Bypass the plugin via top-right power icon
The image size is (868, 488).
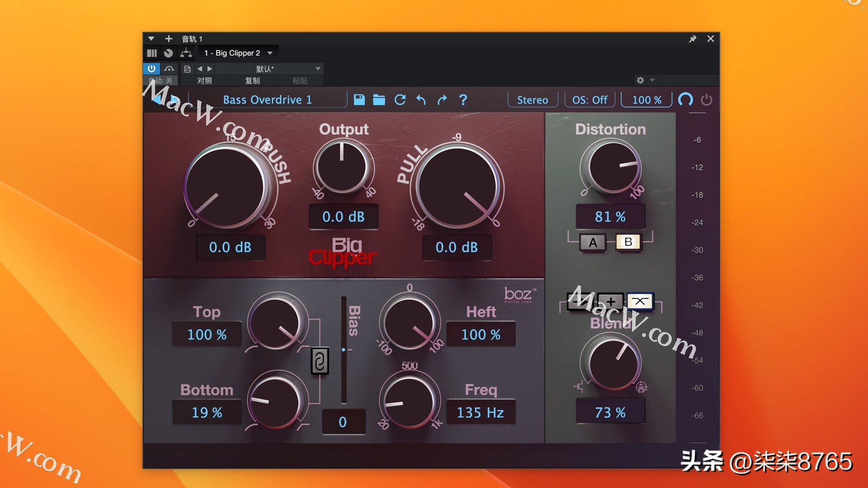[x=706, y=100]
